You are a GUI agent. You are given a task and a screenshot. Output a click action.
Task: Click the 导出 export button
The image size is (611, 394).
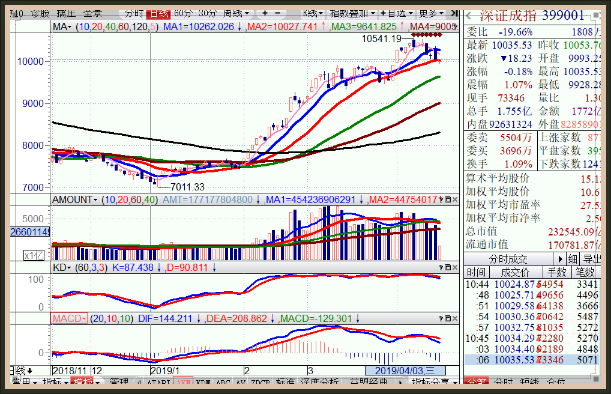click(591, 259)
